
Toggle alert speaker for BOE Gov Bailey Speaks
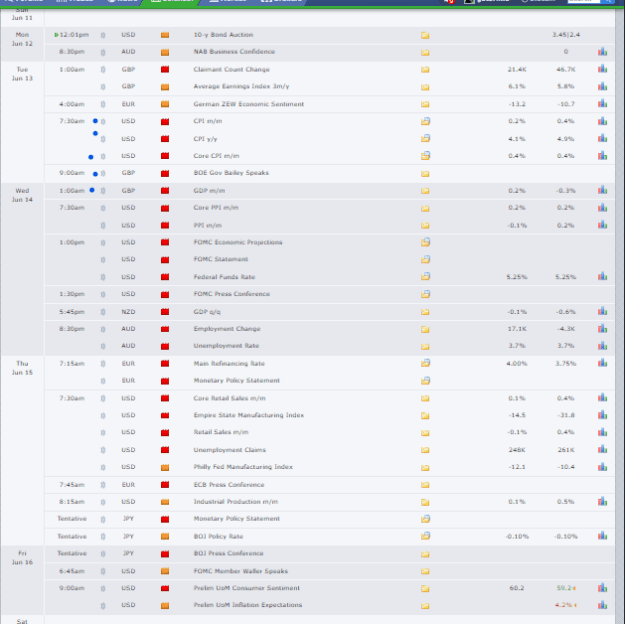point(103,173)
